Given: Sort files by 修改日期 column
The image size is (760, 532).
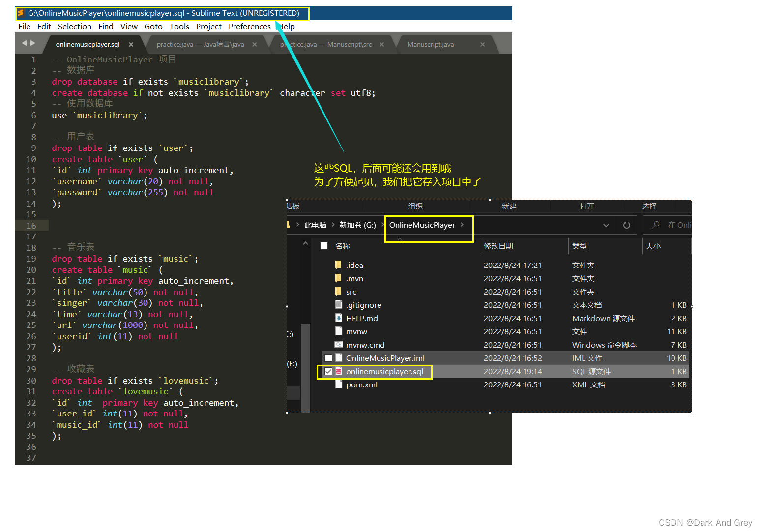Looking at the screenshot, I should pos(498,246).
